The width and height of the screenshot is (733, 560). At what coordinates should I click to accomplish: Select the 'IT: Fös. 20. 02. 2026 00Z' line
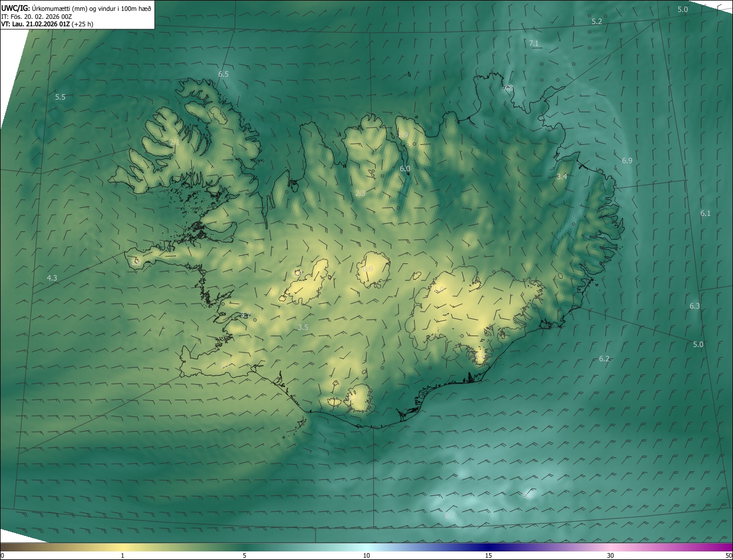coord(37,17)
